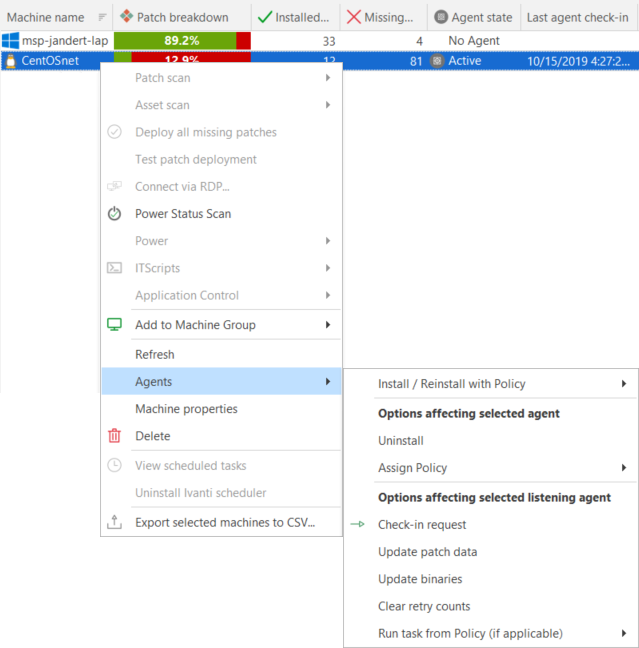Select Export selected machines to CSV
Viewport: 639px width, 648px height.
[222, 522]
